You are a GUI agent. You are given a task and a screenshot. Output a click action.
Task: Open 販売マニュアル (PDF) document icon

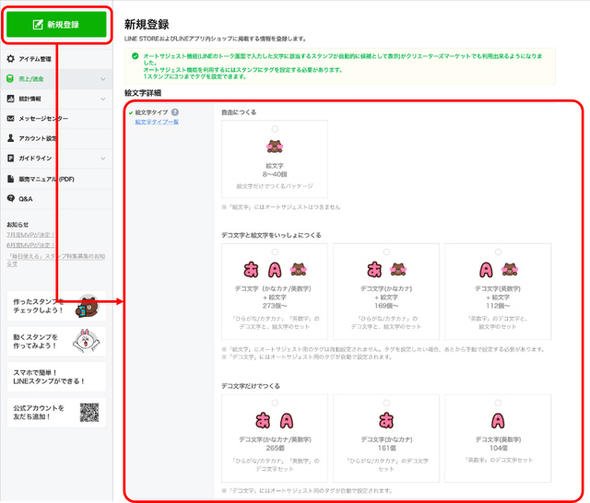tap(11, 179)
